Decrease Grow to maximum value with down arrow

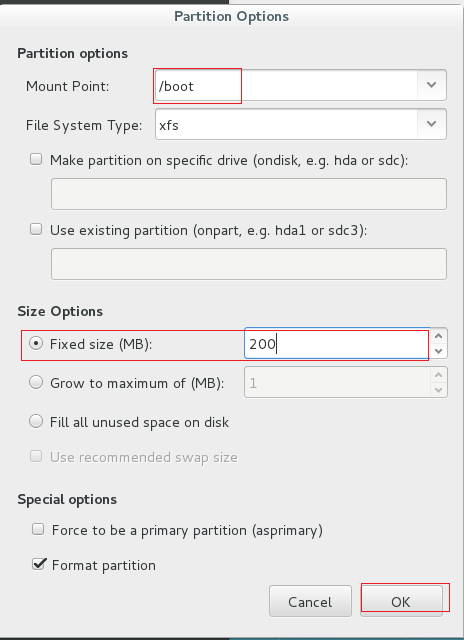click(439, 390)
